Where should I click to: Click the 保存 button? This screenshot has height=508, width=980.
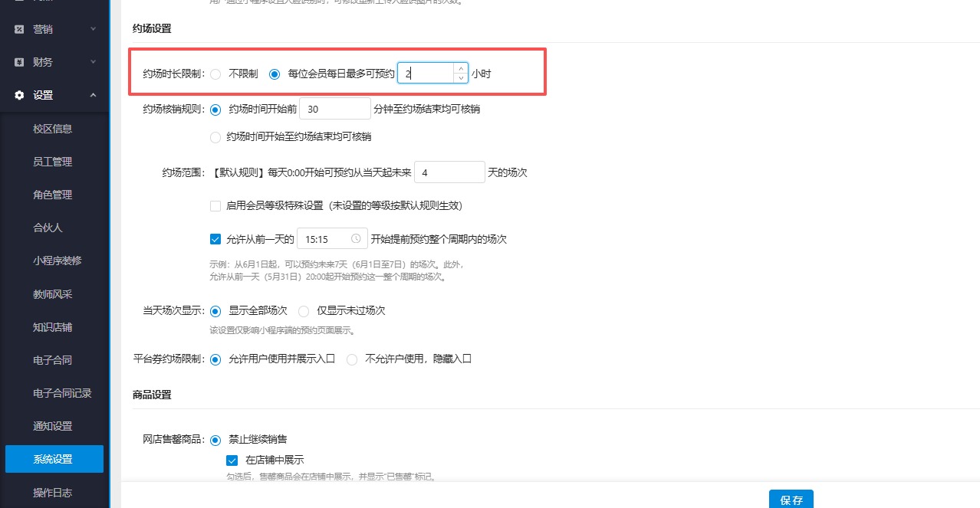[791, 500]
